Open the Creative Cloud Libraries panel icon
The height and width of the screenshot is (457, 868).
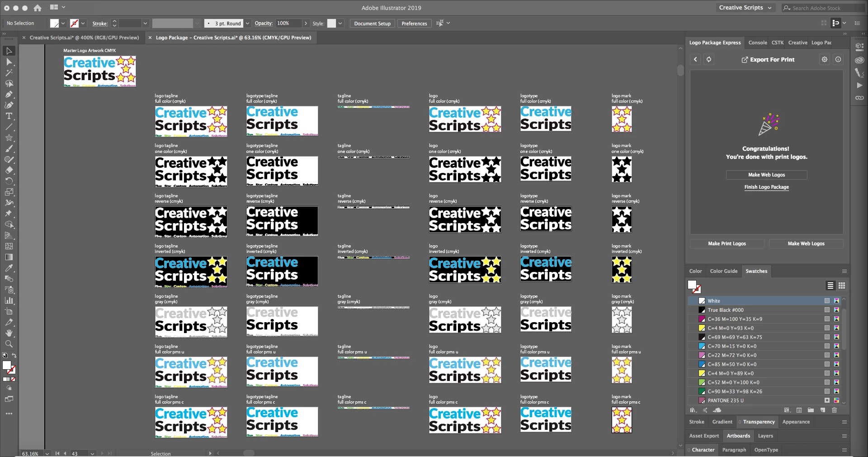pos(859,60)
